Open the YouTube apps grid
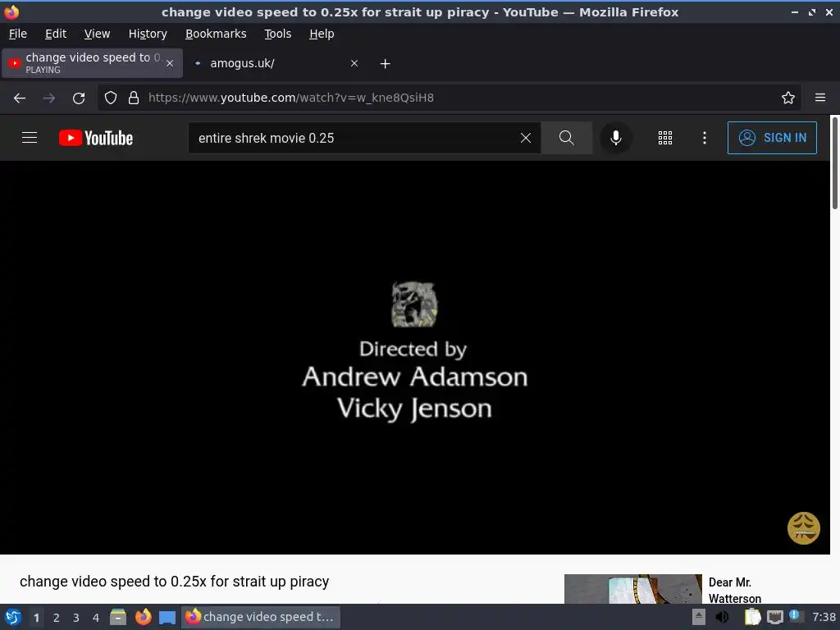 pyautogui.click(x=664, y=138)
